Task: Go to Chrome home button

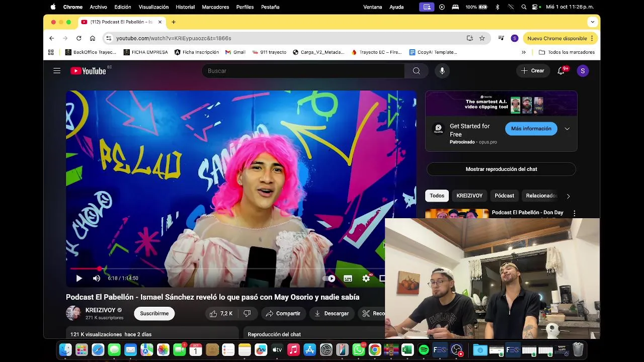Action: [x=93, y=38]
